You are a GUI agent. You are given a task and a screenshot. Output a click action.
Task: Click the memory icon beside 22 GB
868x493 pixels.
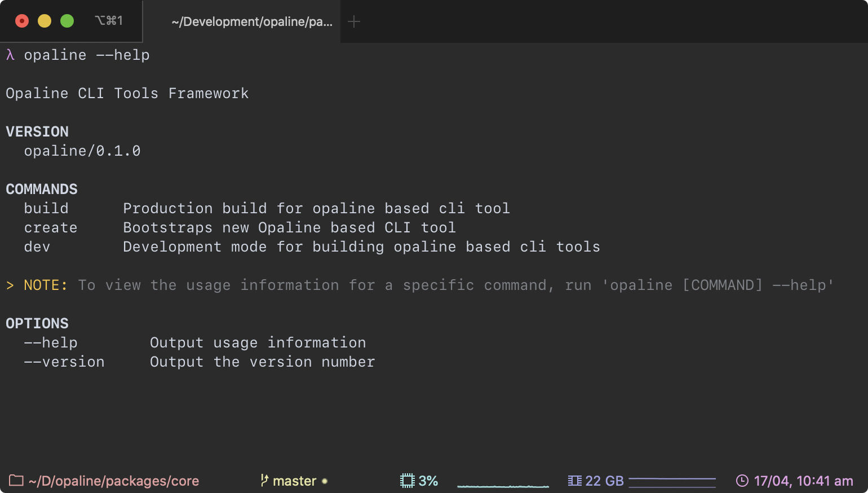click(x=574, y=481)
